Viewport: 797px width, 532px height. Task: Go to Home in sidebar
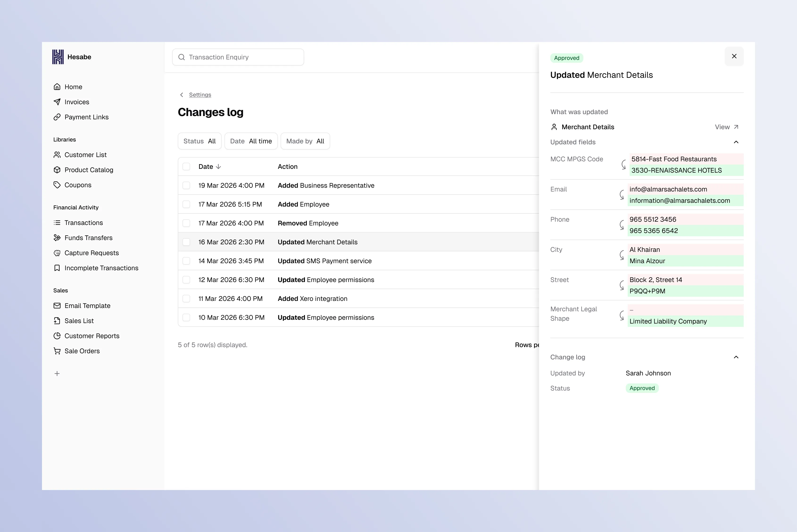point(73,87)
